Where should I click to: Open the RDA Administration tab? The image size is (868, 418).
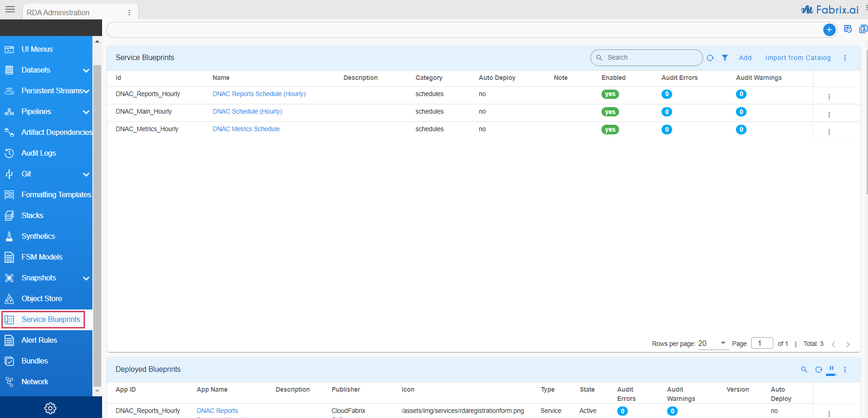(58, 12)
